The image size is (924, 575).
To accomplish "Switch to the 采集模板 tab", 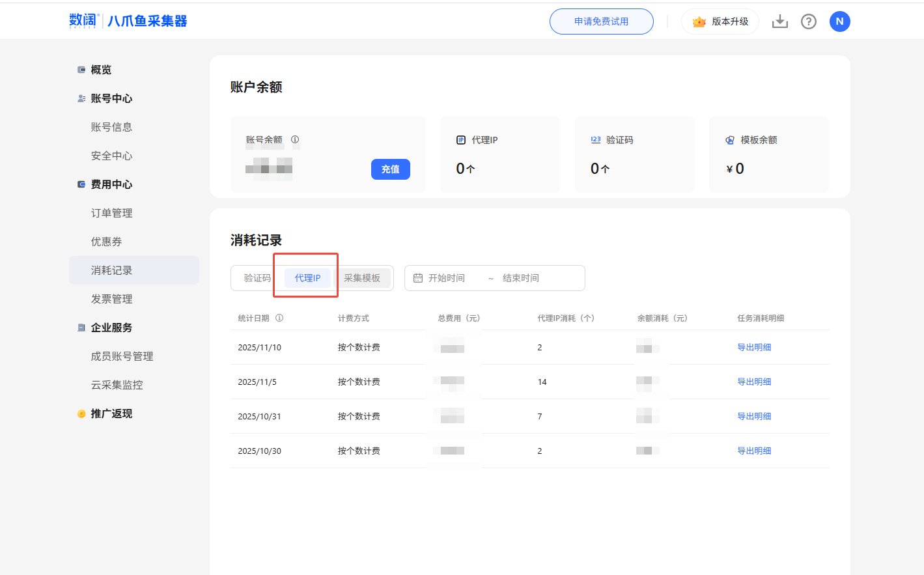I will pos(362,278).
